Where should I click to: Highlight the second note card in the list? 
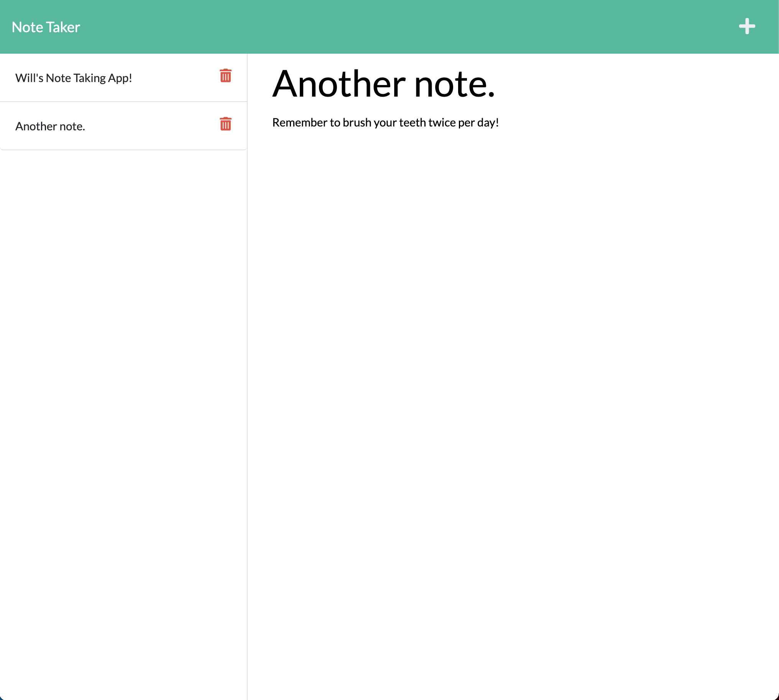[x=115, y=126]
